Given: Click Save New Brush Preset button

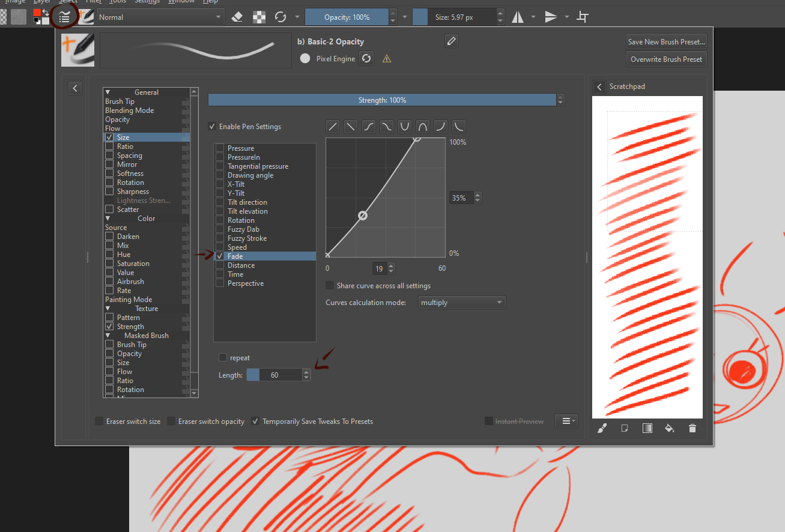Looking at the screenshot, I should pyautogui.click(x=666, y=42).
